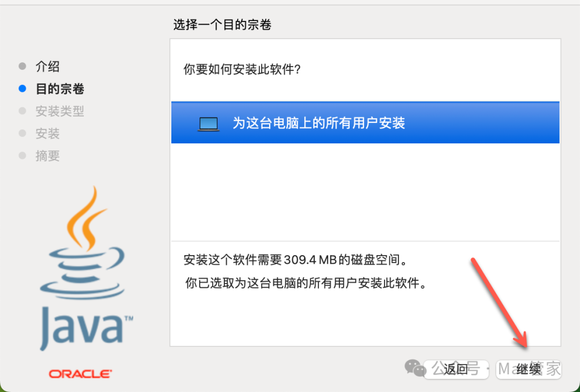The width and height of the screenshot is (580, 392).
Task: Click the 你要如何安装此软件? prompt text
Action: [242, 69]
